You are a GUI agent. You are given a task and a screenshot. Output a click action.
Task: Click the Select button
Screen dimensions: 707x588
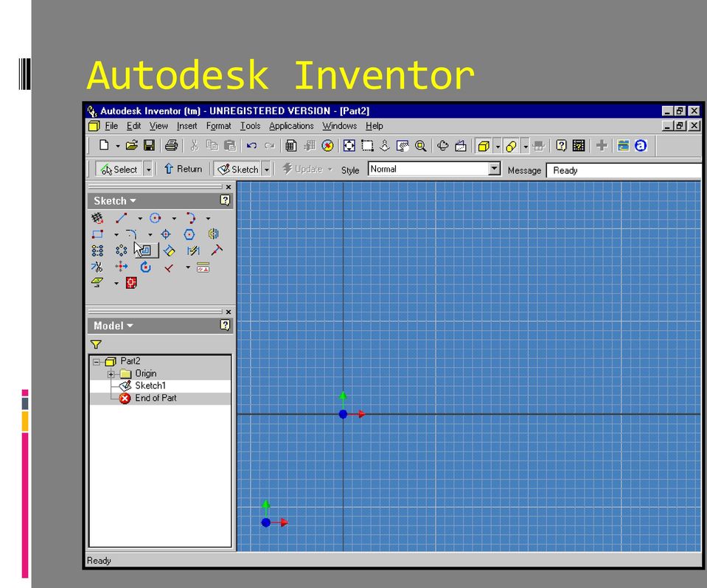[x=119, y=169]
